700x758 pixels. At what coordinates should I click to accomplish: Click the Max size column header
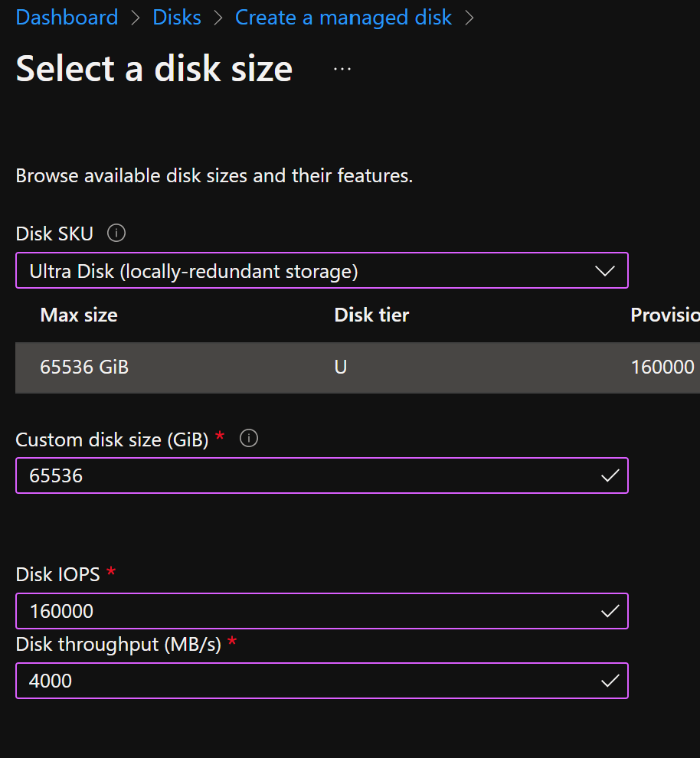(79, 315)
